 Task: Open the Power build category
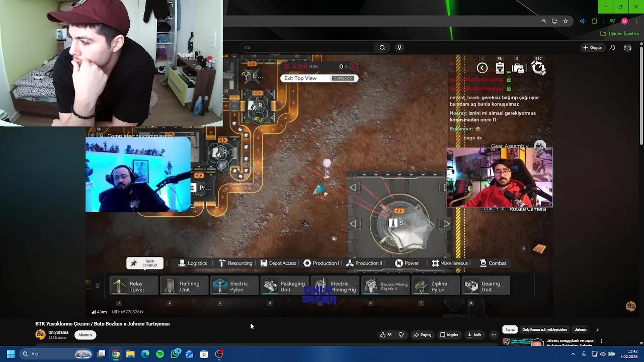pos(407,263)
